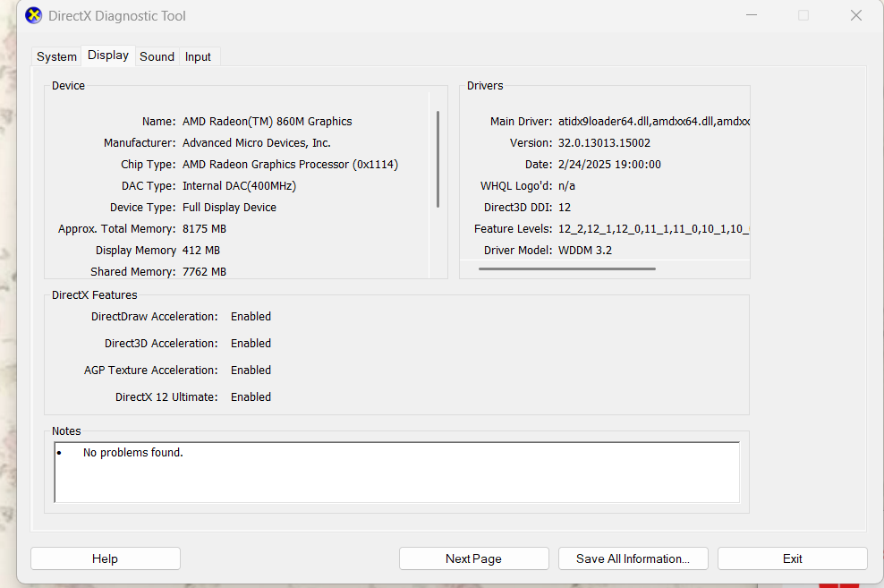Click the Exit button

(x=792, y=558)
